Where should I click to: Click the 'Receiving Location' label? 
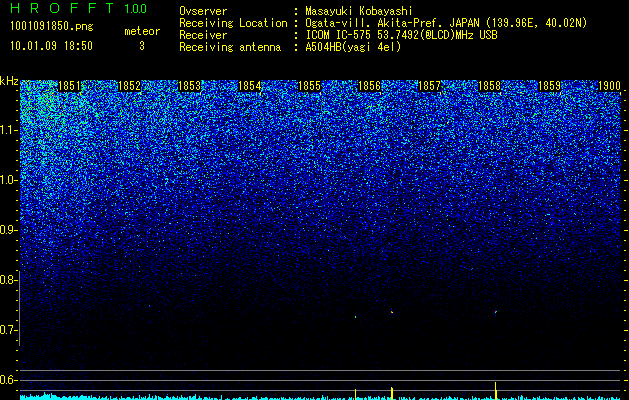233,23
